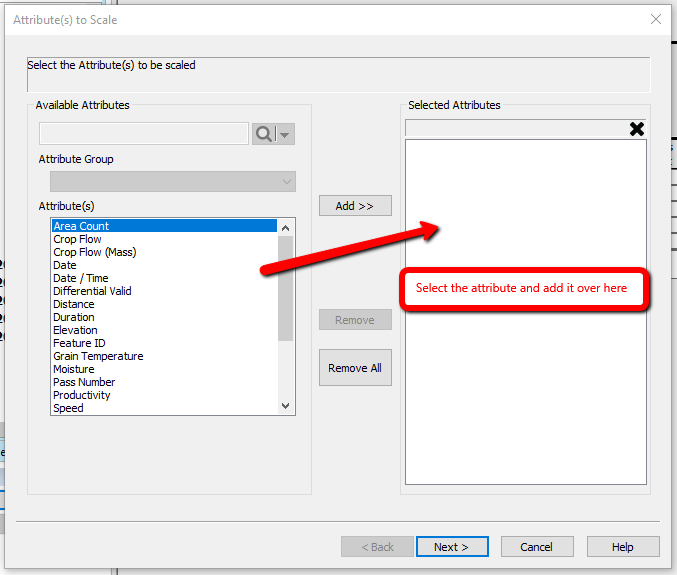Select Speed in the attribute list
This screenshot has height=575, width=677.
[x=69, y=408]
